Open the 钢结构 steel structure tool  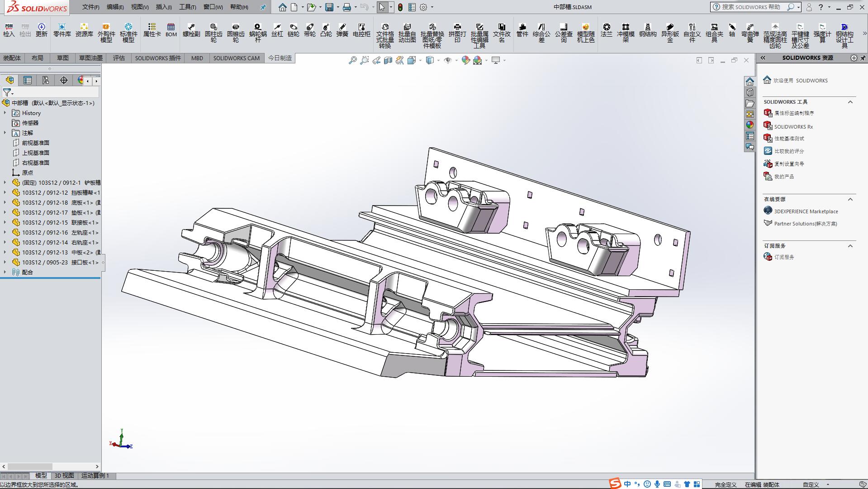(648, 30)
